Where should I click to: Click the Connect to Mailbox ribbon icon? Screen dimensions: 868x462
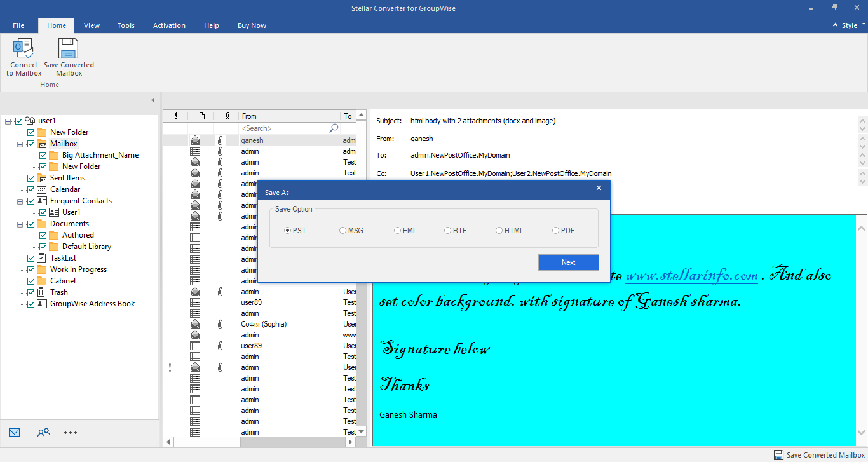click(24, 48)
